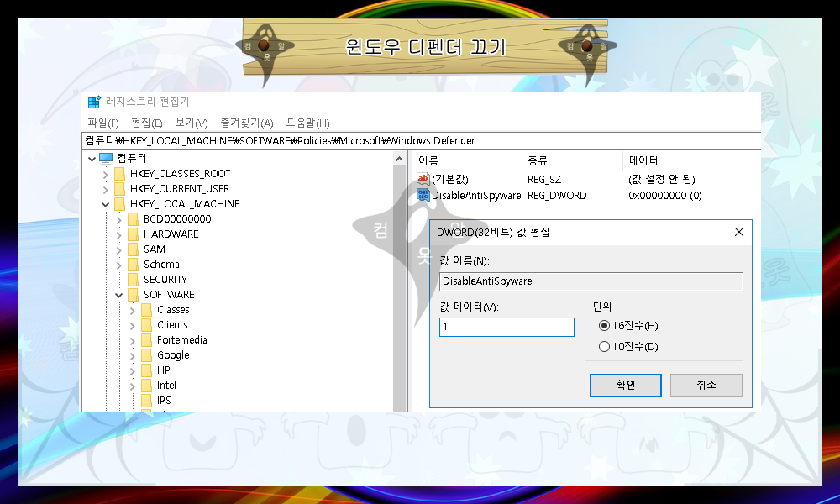This screenshot has height=504, width=840.
Task: Collapse the HKEY_LOCAL_MACHINE node
Action: 106,204
